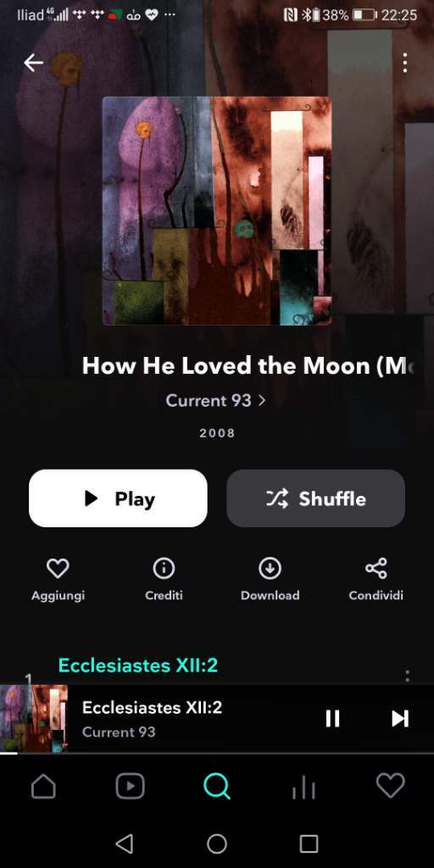The height and width of the screenshot is (868, 434).
Task: Pause the playing track in mini player
Action: pos(332,719)
